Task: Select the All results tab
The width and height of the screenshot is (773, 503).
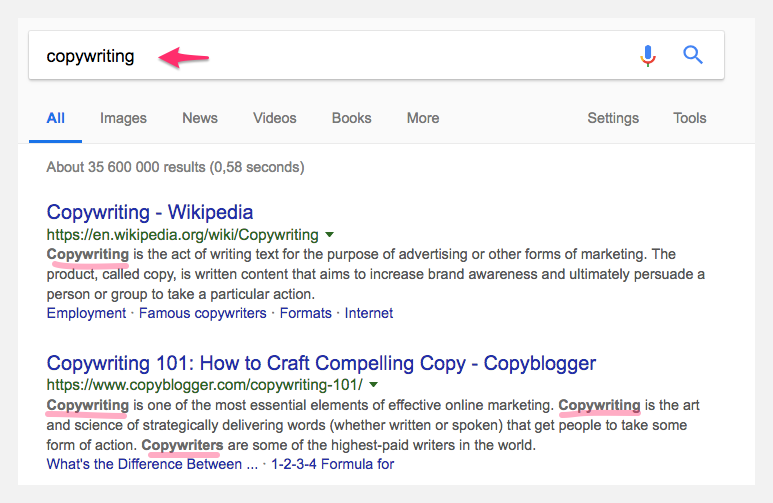Action: pyautogui.click(x=56, y=118)
